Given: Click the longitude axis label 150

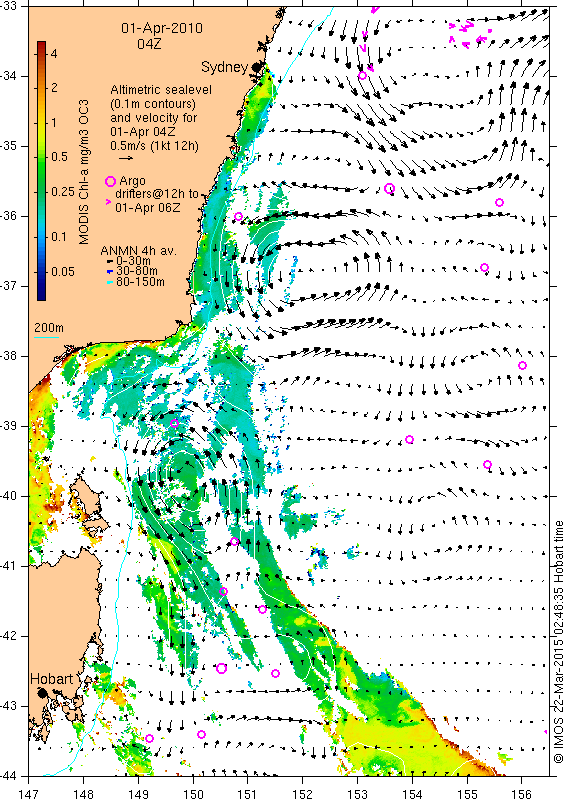Looking at the screenshot, I should tap(193, 794).
